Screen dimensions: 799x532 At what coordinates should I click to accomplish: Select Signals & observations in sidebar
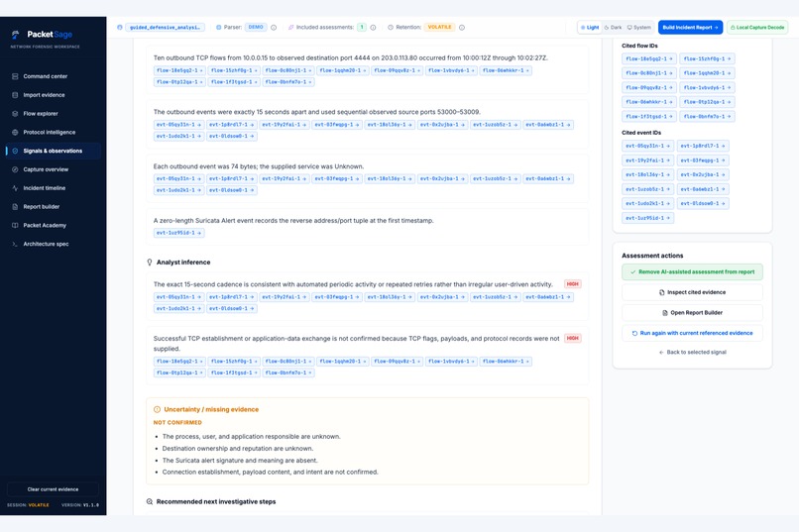53,152
